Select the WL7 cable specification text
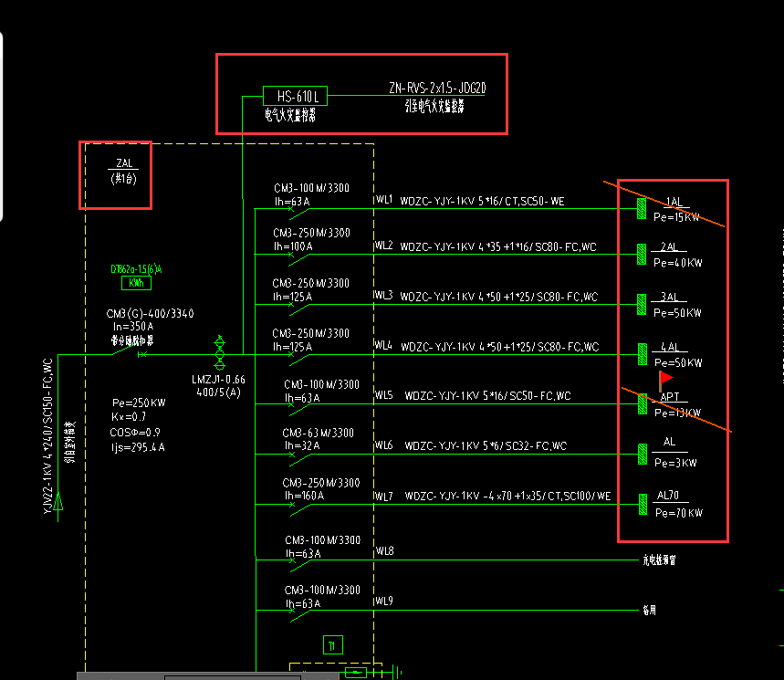This screenshot has width=784, height=680. coord(507,496)
